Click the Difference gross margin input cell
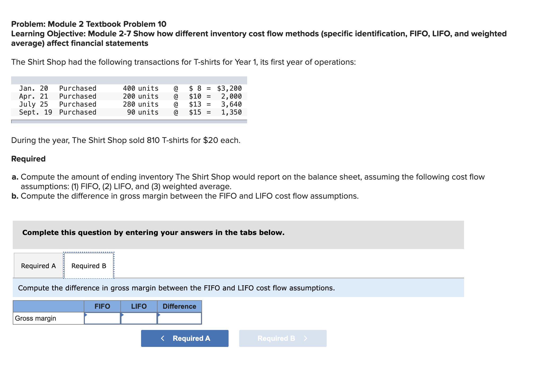Image resolution: width=542 pixels, height=392 pixels. pos(180,318)
